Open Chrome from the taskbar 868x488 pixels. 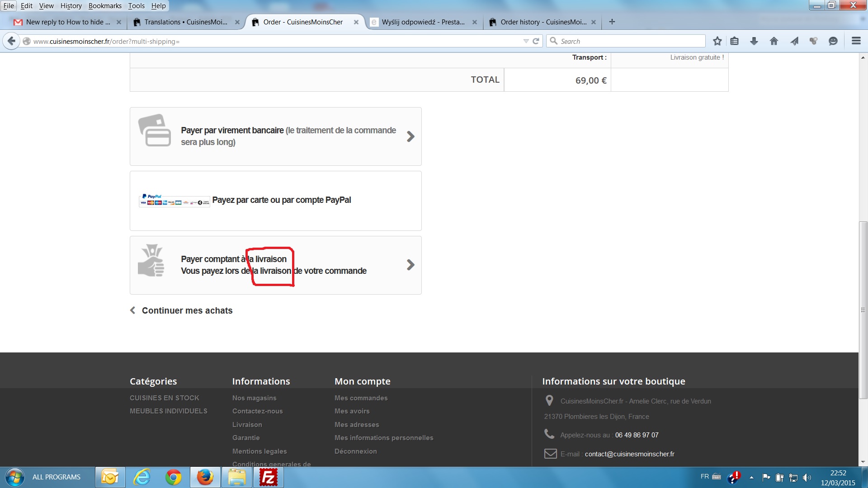pos(173,477)
